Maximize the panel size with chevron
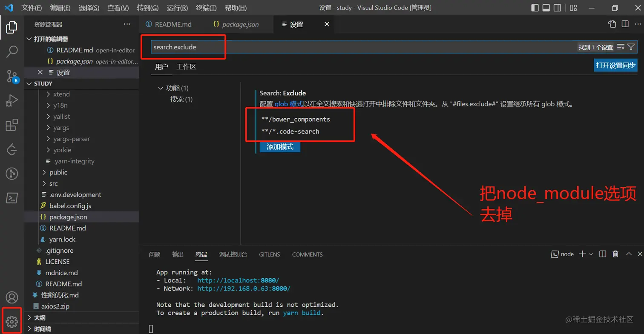The height and width of the screenshot is (334, 644). pyautogui.click(x=629, y=254)
